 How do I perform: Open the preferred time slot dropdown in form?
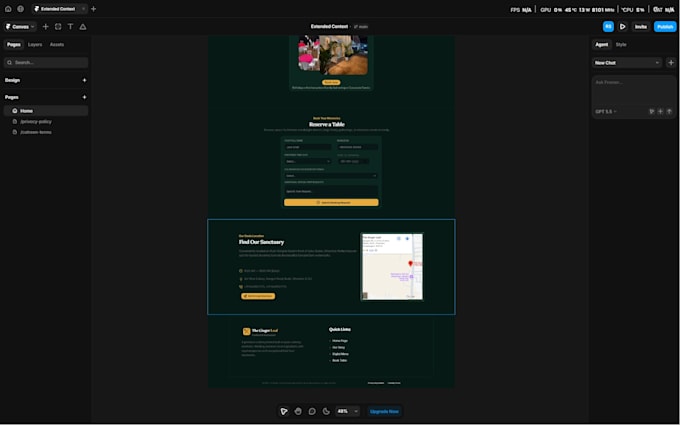307,161
